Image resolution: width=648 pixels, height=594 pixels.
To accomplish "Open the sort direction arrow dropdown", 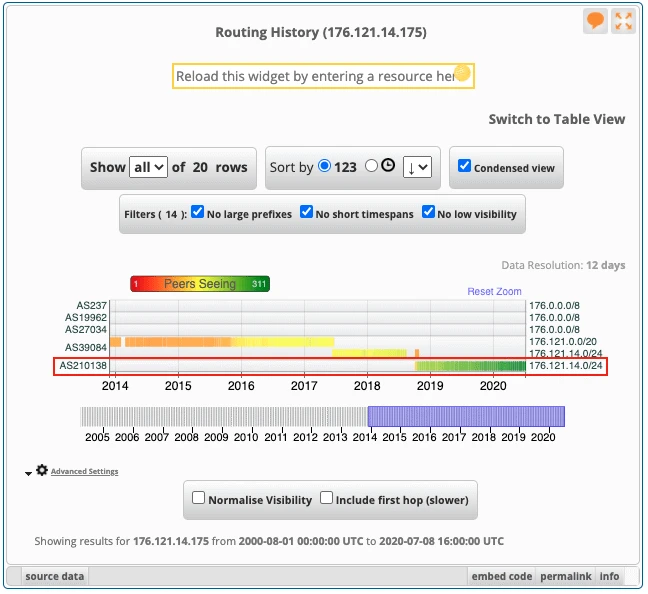I will 417,167.
